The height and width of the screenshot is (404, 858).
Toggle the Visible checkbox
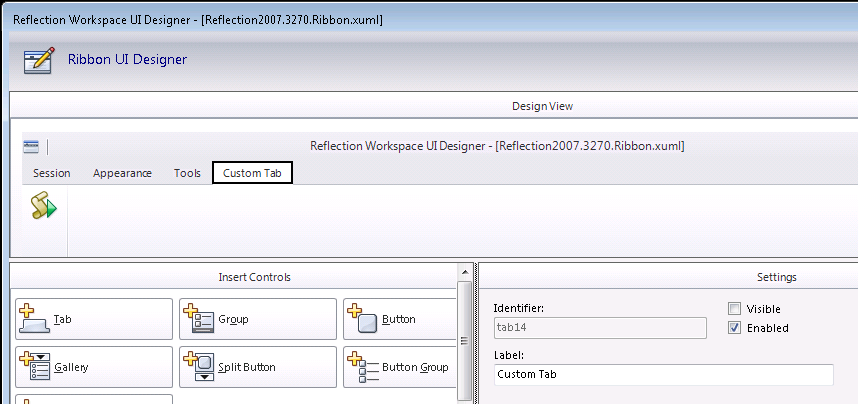point(735,309)
